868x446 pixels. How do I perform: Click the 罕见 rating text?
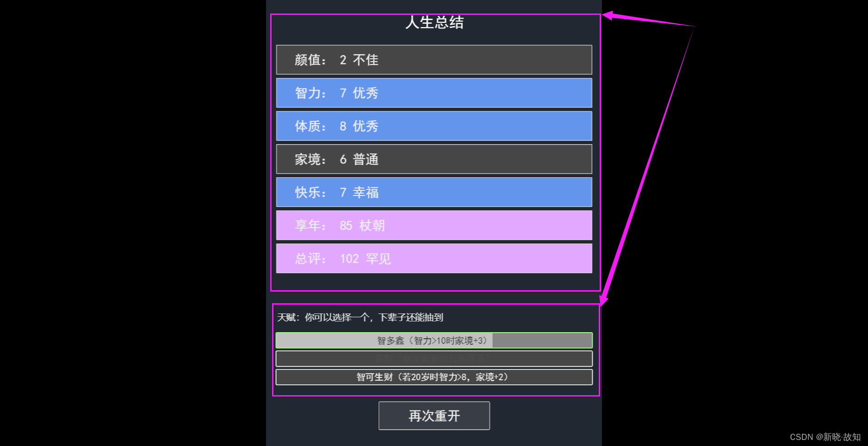tap(378, 258)
